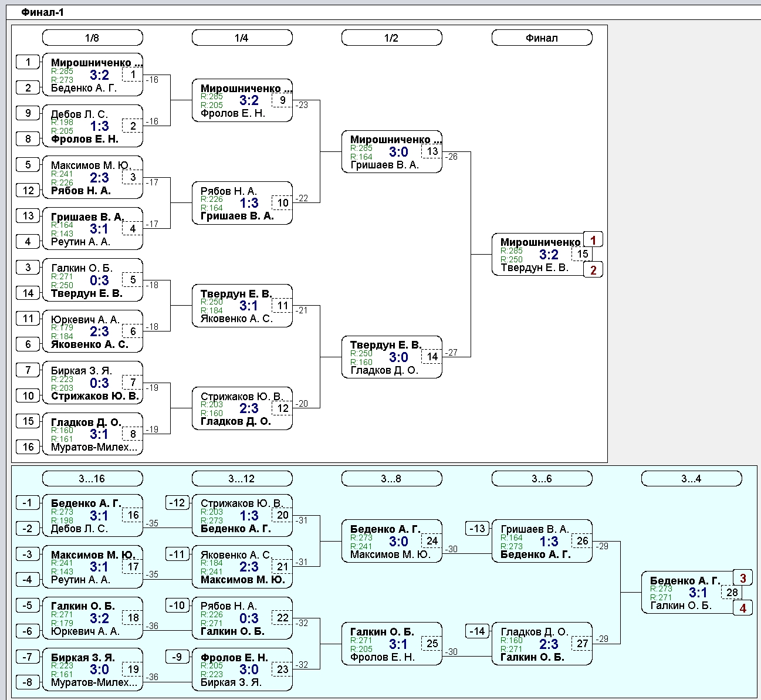
Task: Select Рябов Н. А. in 1/8 match 3
Action: (x=81, y=191)
